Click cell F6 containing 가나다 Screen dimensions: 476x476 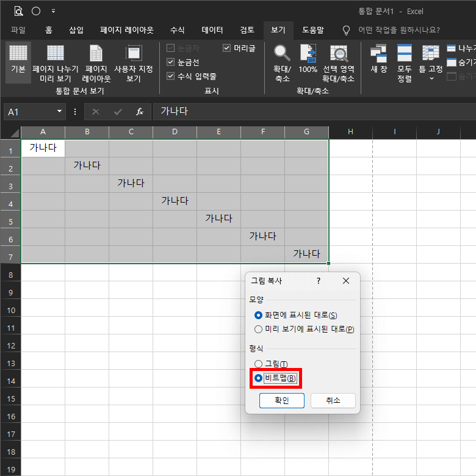point(262,237)
